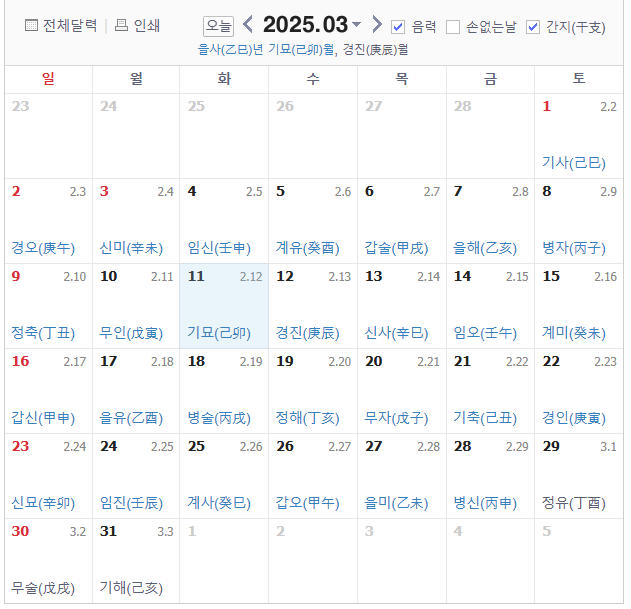631x609 pixels.
Task: Select grayed previous-month date 23
Action: click(x=20, y=106)
